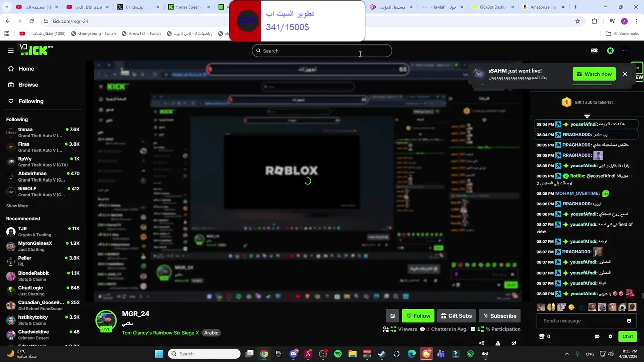Click the Gift Subs button
This screenshot has height=362, width=644.
coord(456,316)
